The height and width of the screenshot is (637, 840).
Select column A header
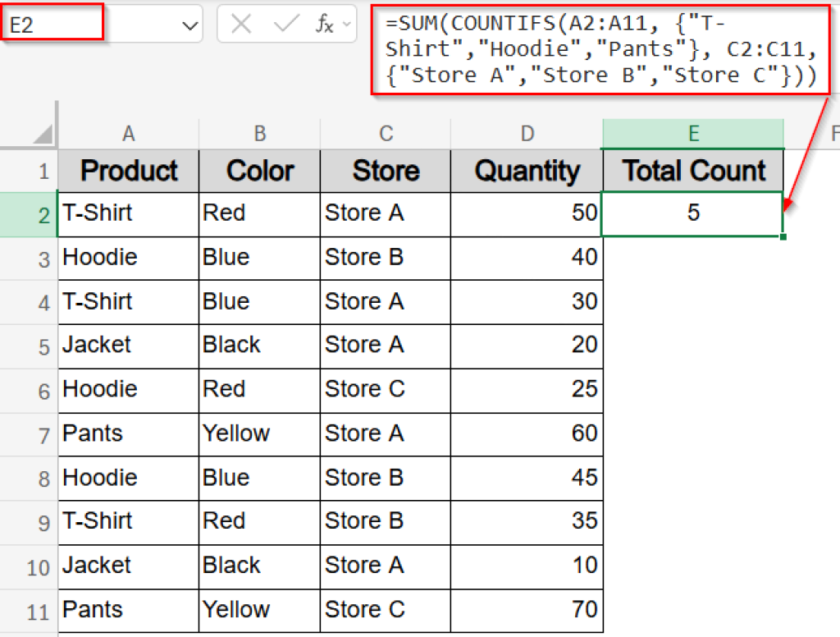click(128, 131)
